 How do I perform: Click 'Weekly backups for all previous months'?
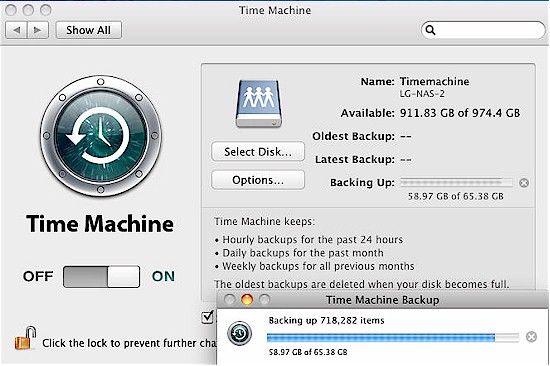[x=318, y=266]
